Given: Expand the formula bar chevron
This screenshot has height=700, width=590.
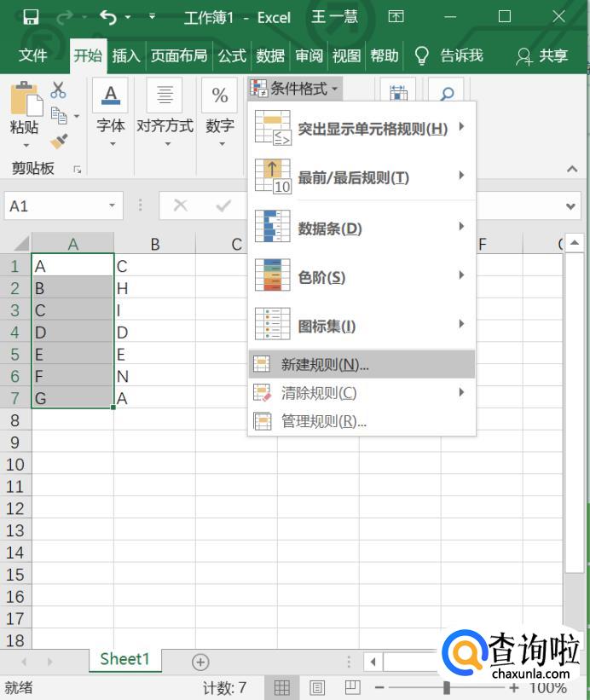Looking at the screenshot, I should click(570, 206).
